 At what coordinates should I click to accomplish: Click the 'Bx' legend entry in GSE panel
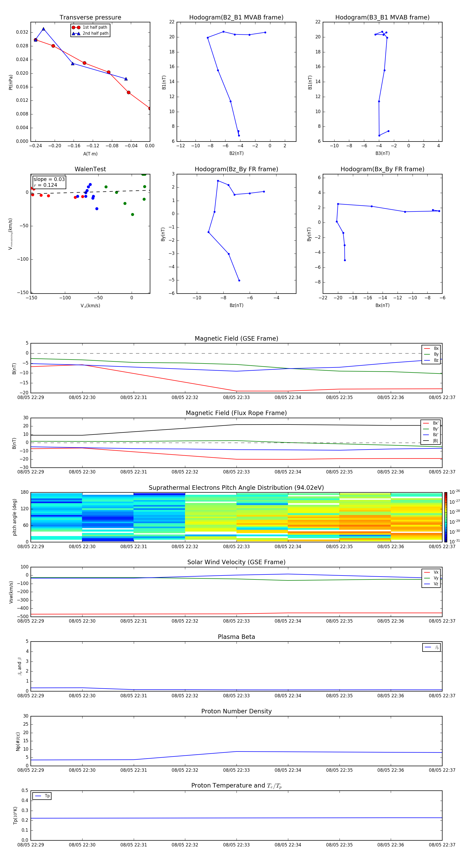(x=431, y=349)
